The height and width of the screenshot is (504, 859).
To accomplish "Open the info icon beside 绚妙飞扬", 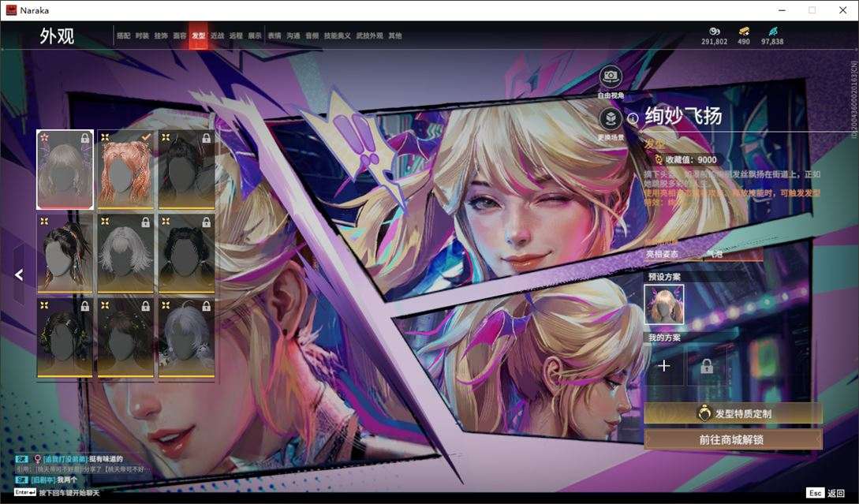I will click(633, 118).
